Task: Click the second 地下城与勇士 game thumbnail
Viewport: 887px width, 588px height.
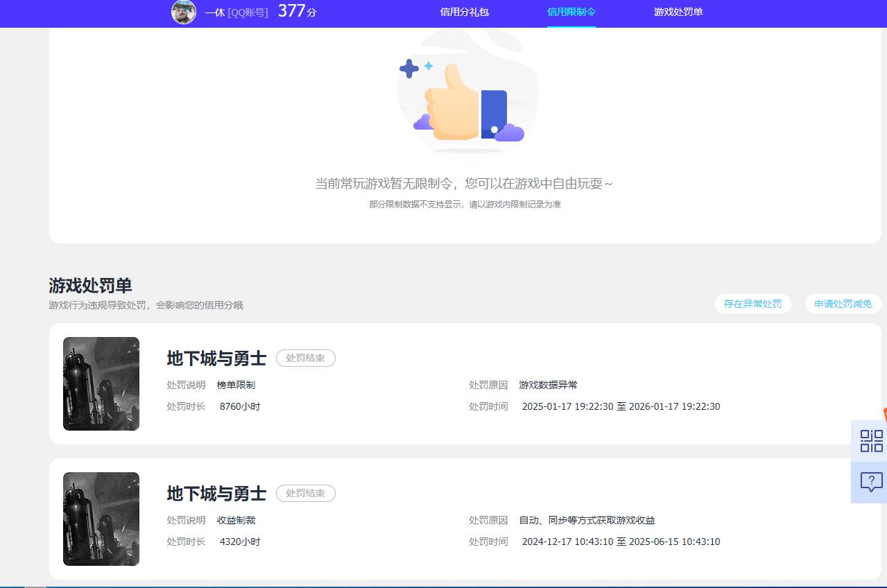Action: pyautogui.click(x=101, y=519)
